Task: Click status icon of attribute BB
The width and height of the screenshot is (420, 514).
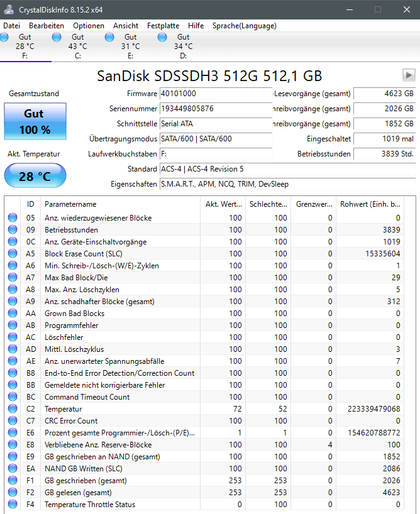Action: 13,385
